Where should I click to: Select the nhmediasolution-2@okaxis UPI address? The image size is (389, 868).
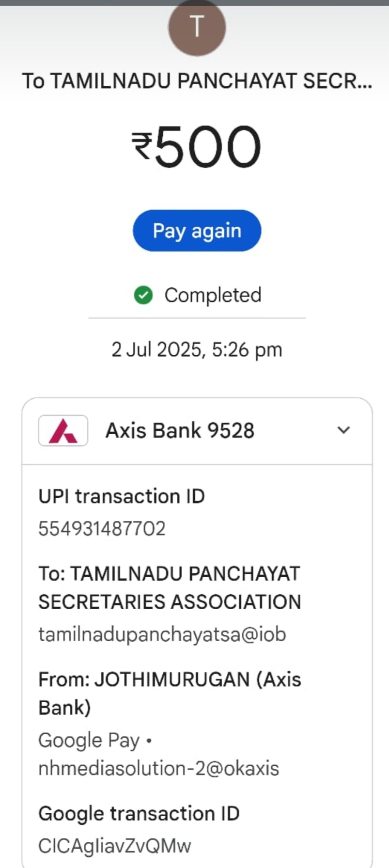(x=159, y=768)
